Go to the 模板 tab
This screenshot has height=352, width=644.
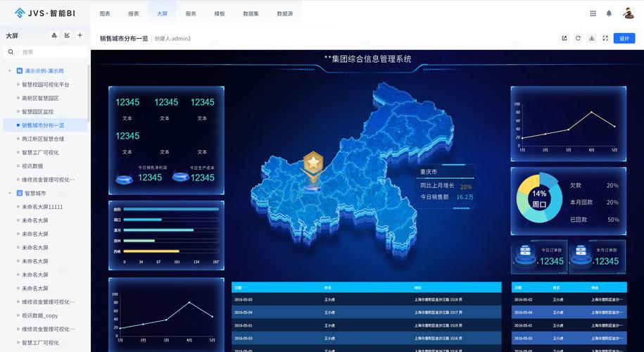coord(220,13)
